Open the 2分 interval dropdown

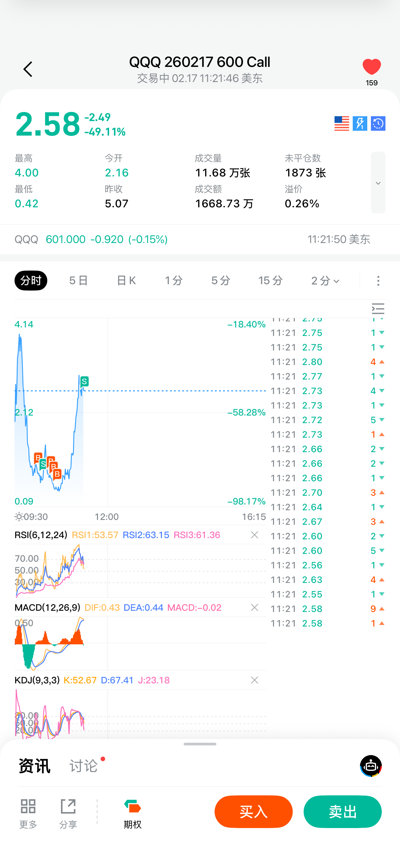pos(325,280)
